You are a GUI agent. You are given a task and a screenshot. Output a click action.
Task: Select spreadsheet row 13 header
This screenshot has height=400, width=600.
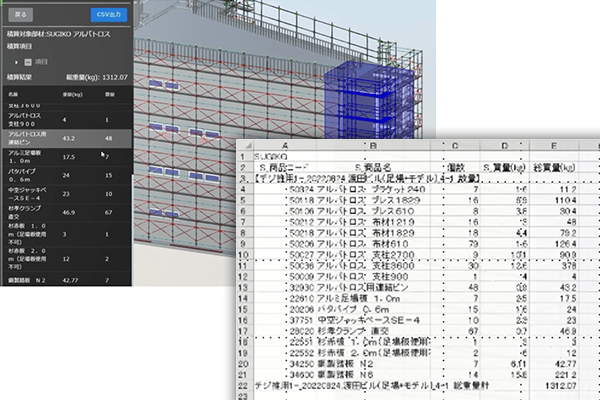244,287
